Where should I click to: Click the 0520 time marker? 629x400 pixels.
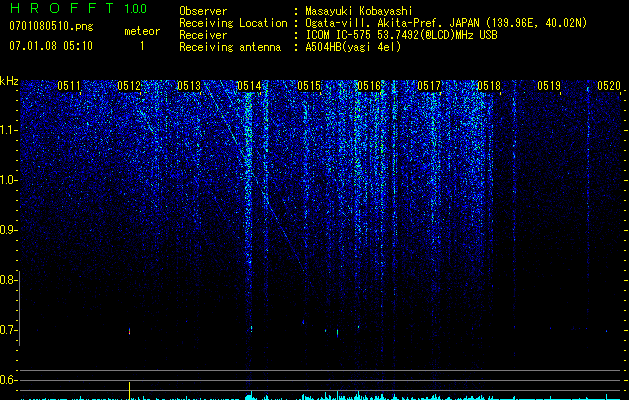coord(609,86)
